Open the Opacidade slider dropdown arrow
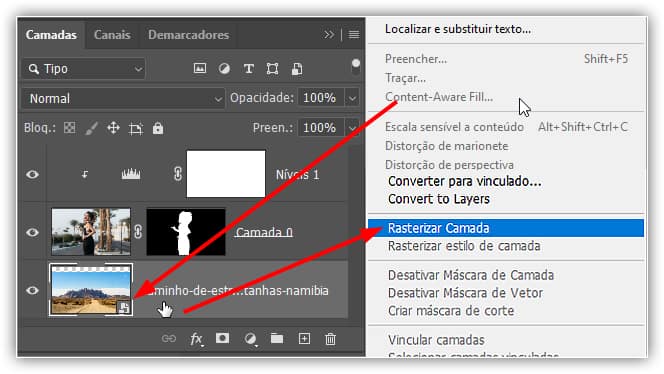 pyautogui.click(x=352, y=98)
